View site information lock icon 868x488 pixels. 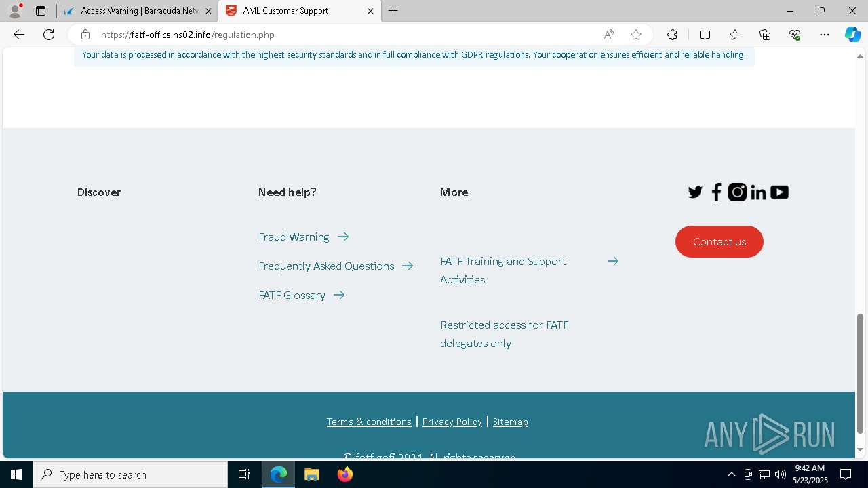pyautogui.click(x=85, y=35)
